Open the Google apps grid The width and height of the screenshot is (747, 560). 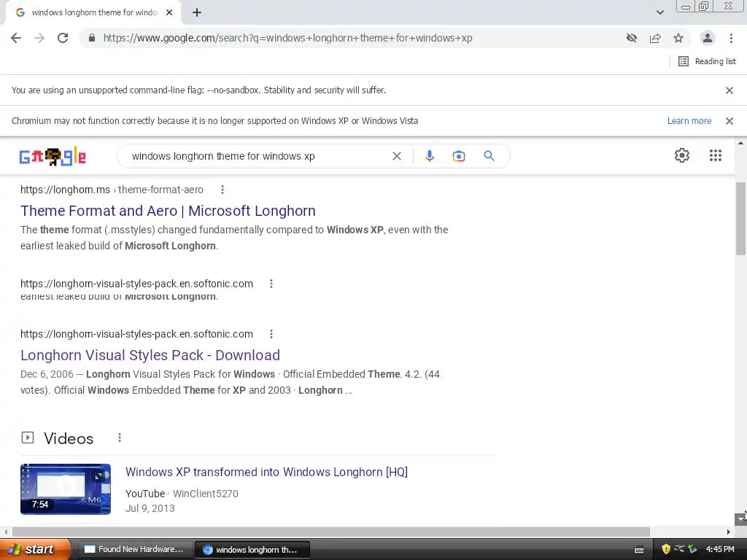pos(716,155)
